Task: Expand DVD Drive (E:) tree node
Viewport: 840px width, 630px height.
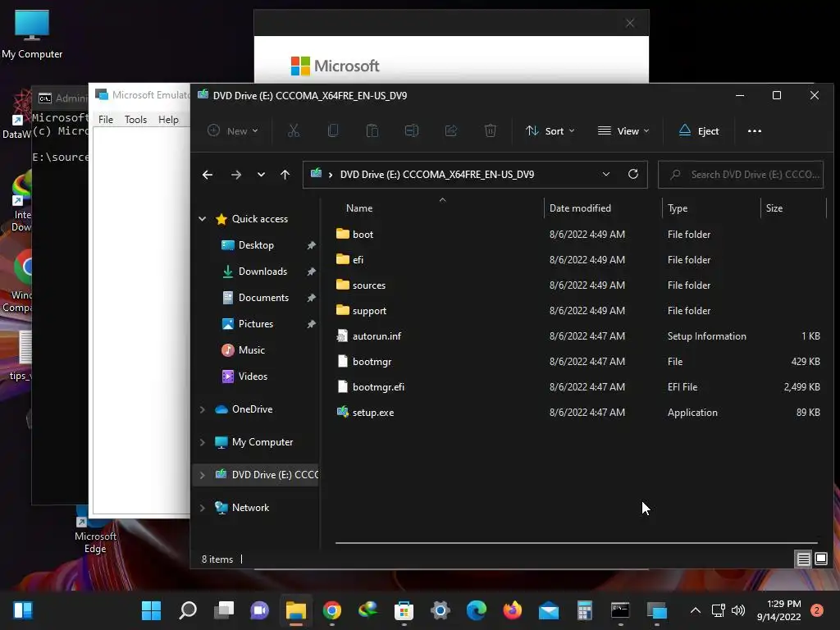Action: click(x=203, y=475)
